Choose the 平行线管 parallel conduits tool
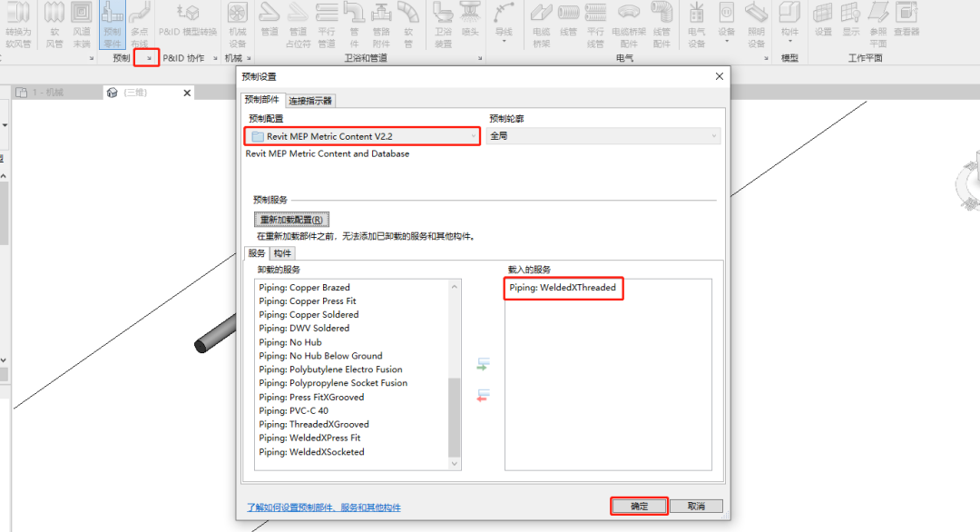Viewport: 980px width, 532px height. [x=595, y=25]
